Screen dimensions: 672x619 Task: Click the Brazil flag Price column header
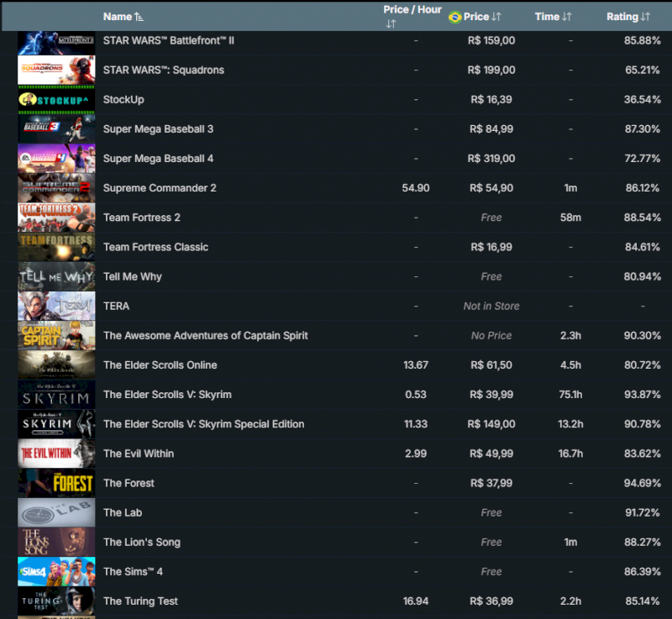[475, 17]
